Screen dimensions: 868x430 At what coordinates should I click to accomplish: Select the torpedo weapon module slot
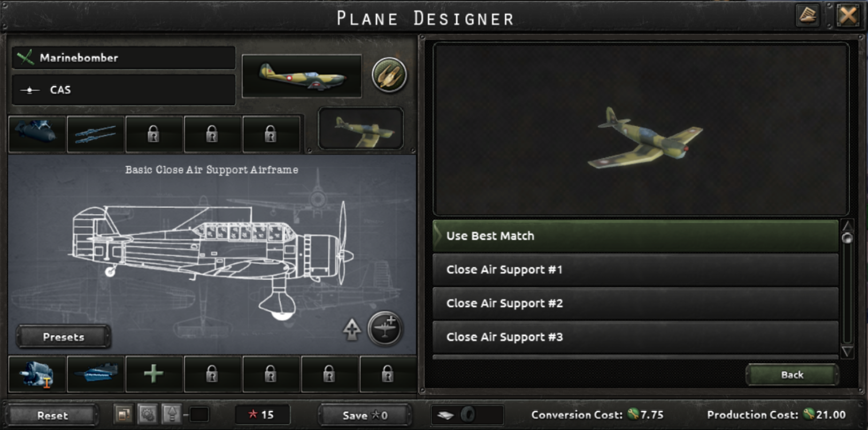tap(37, 134)
